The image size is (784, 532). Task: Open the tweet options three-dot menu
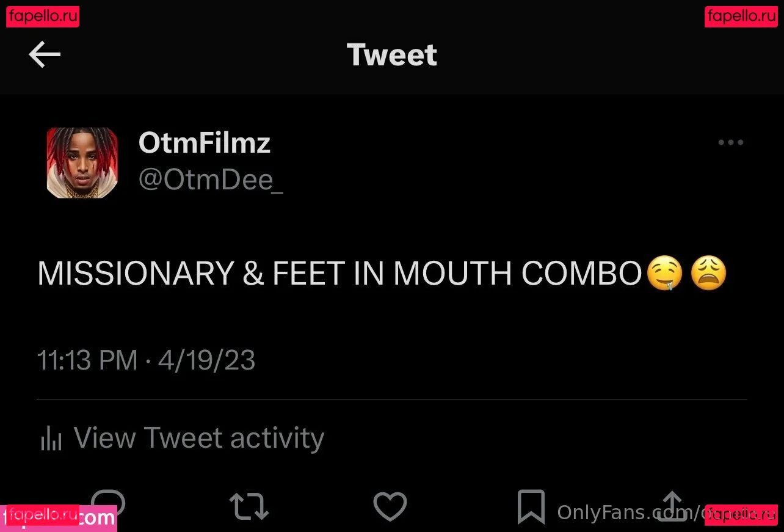point(730,142)
